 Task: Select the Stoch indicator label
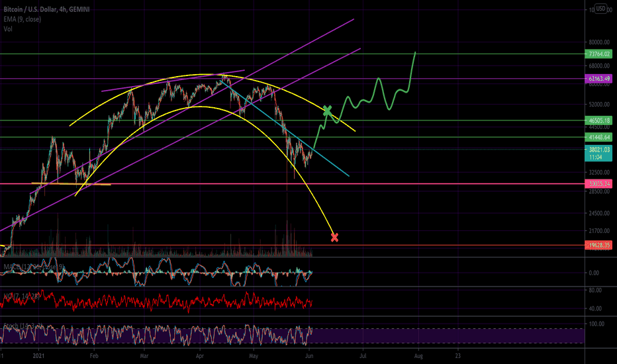pyautogui.click(x=23, y=326)
